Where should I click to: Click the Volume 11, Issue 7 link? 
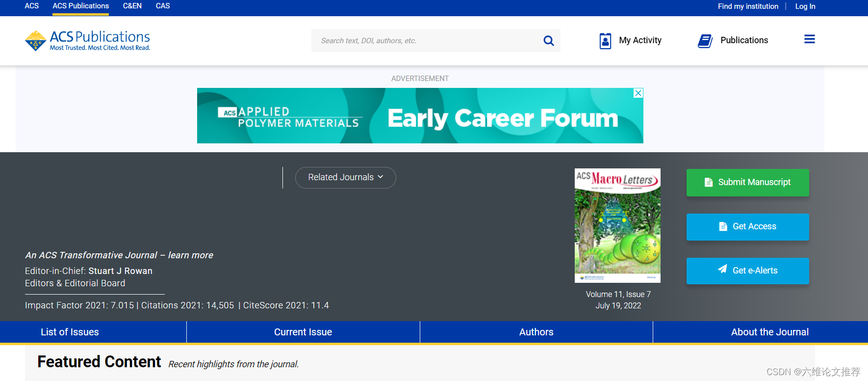click(x=618, y=294)
